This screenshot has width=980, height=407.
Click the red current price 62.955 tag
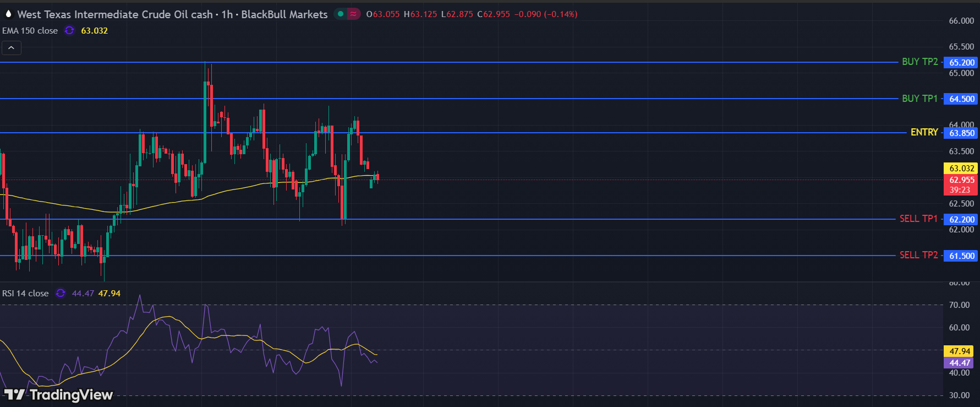coord(961,180)
